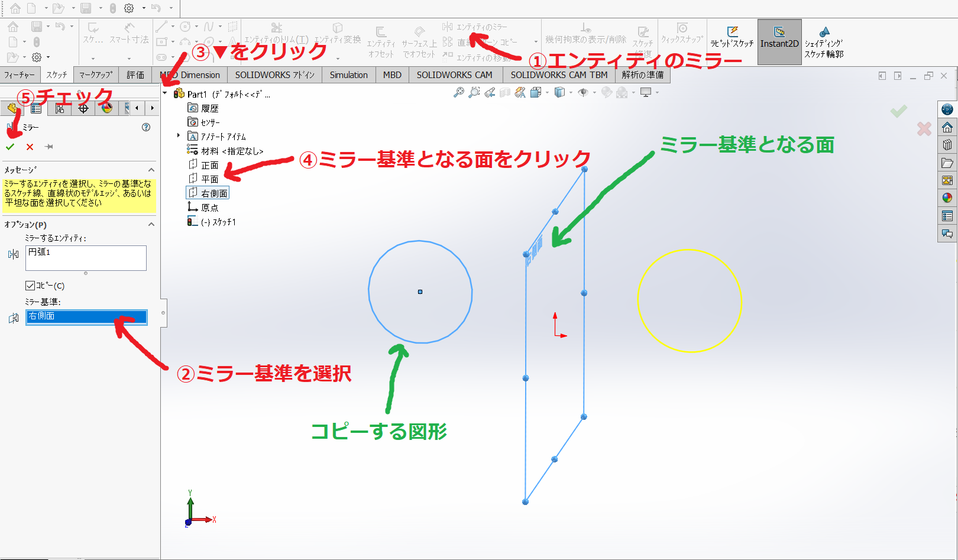
Task: Open the History (履歴) folder
Action: click(x=203, y=108)
